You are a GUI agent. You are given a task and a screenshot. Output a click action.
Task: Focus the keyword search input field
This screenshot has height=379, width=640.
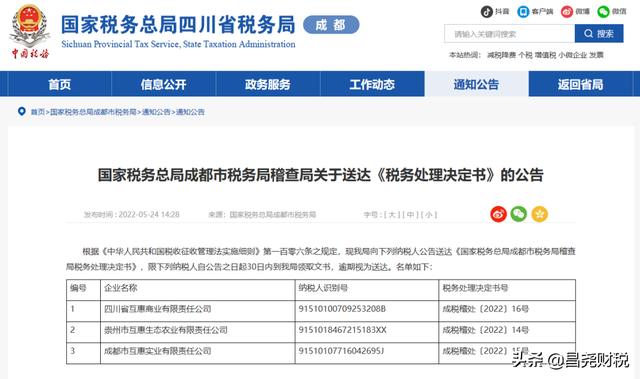pos(509,33)
